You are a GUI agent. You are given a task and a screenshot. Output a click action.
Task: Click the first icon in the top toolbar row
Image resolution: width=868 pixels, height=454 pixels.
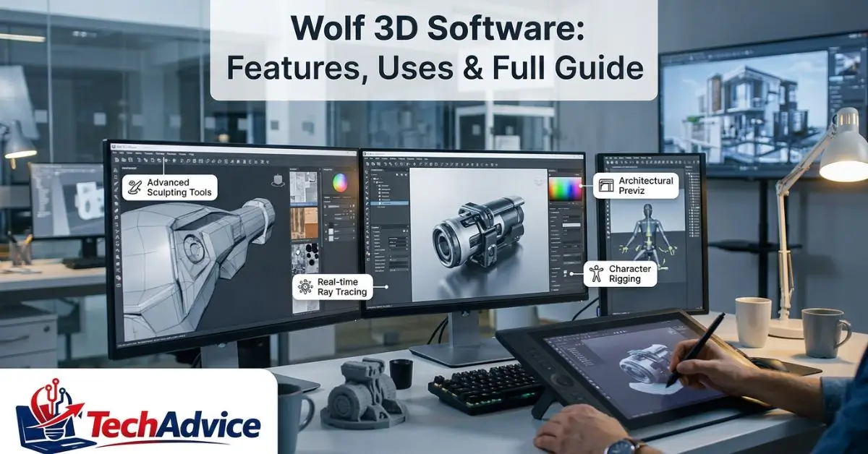[x=116, y=160]
